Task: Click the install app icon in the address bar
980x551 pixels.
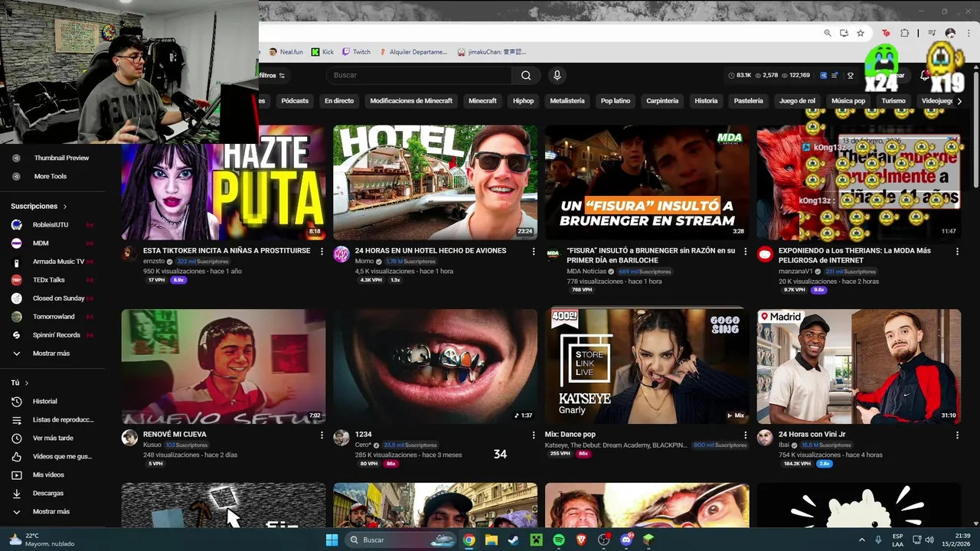Action: [x=844, y=33]
